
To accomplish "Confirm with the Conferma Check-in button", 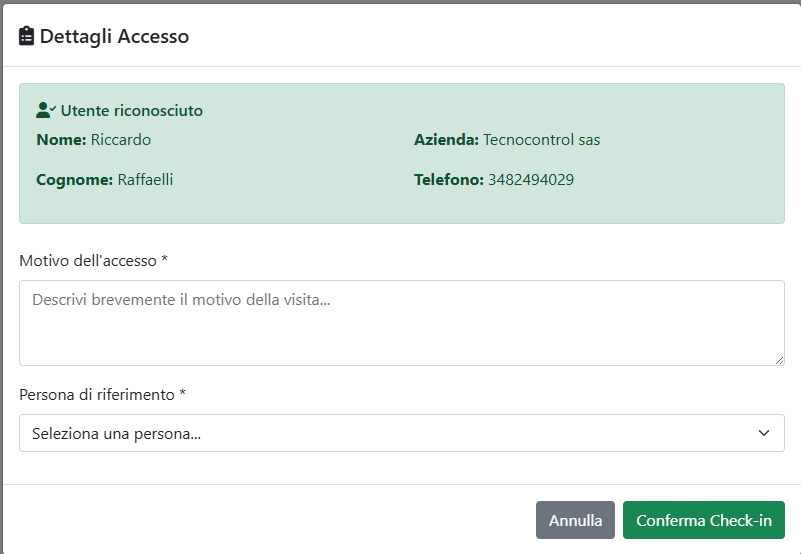I will 703,520.
